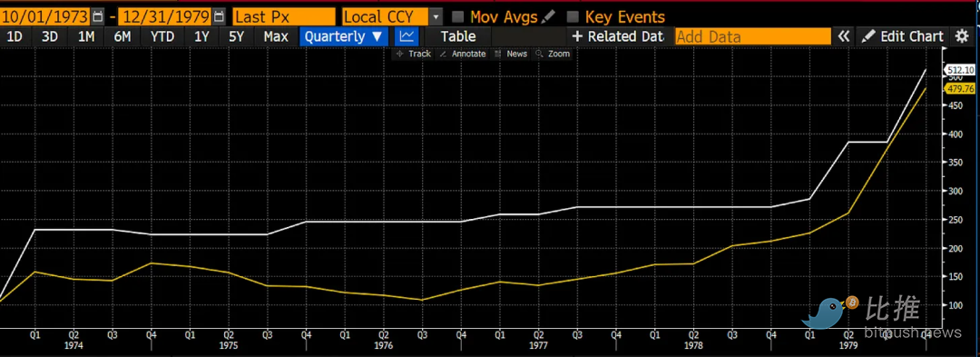Click the start date field 10/01/1973
This screenshot has width=980, height=357.
tap(45, 16)
